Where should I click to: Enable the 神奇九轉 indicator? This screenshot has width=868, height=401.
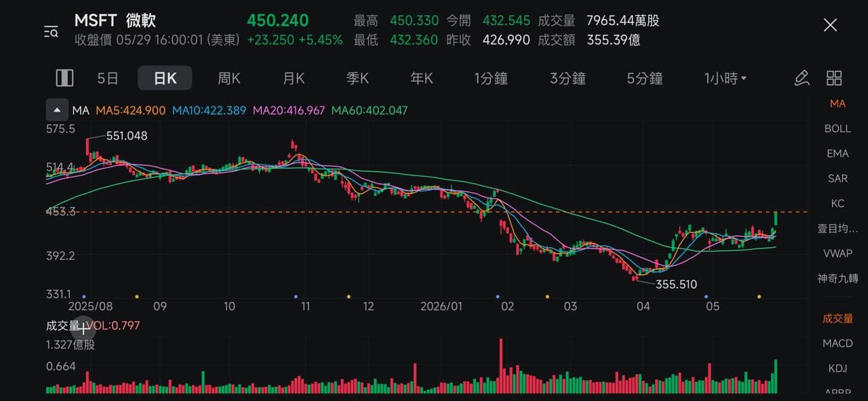(x=837, y=278)
